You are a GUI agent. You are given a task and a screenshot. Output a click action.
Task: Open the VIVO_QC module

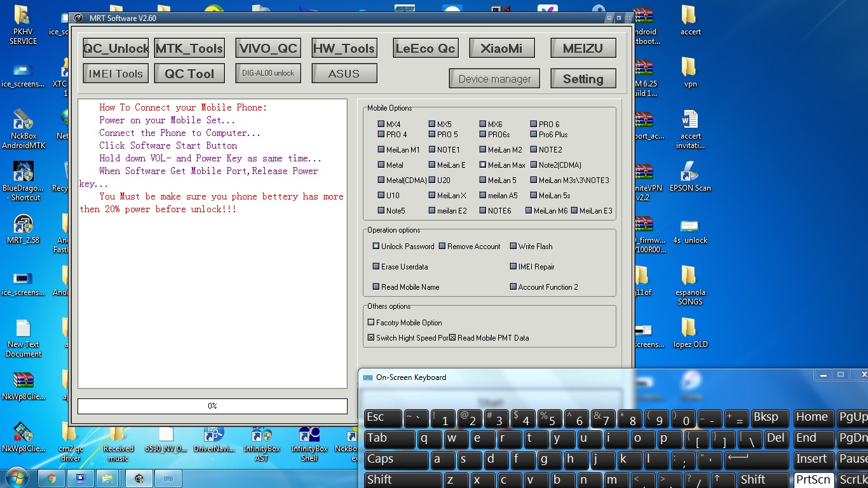pyautogui.click(x=268, y=48)
